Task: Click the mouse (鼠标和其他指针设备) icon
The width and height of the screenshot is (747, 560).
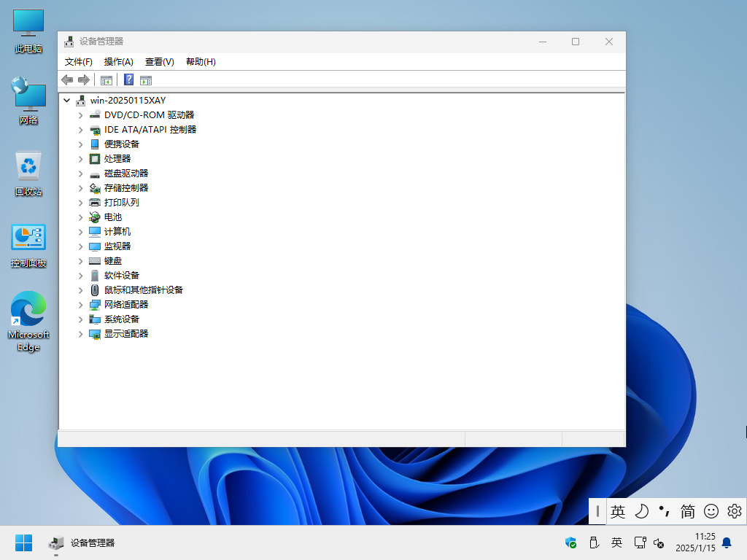Action: point(95,290)
